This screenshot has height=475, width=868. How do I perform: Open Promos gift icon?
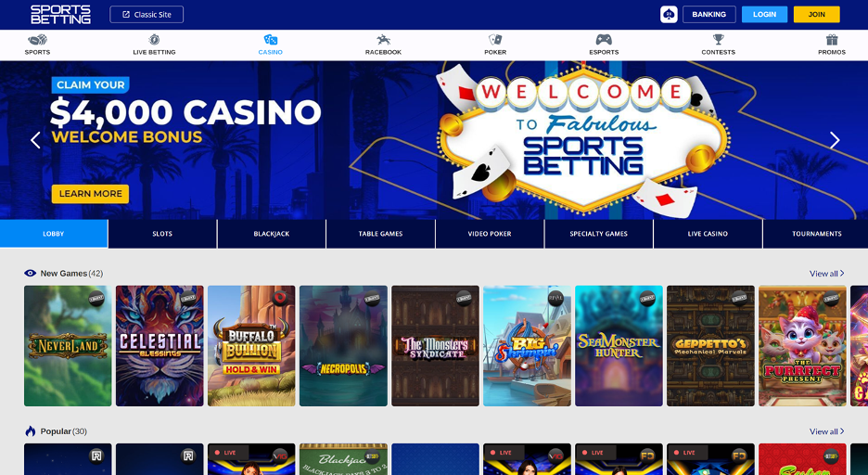tap(832, 40)
